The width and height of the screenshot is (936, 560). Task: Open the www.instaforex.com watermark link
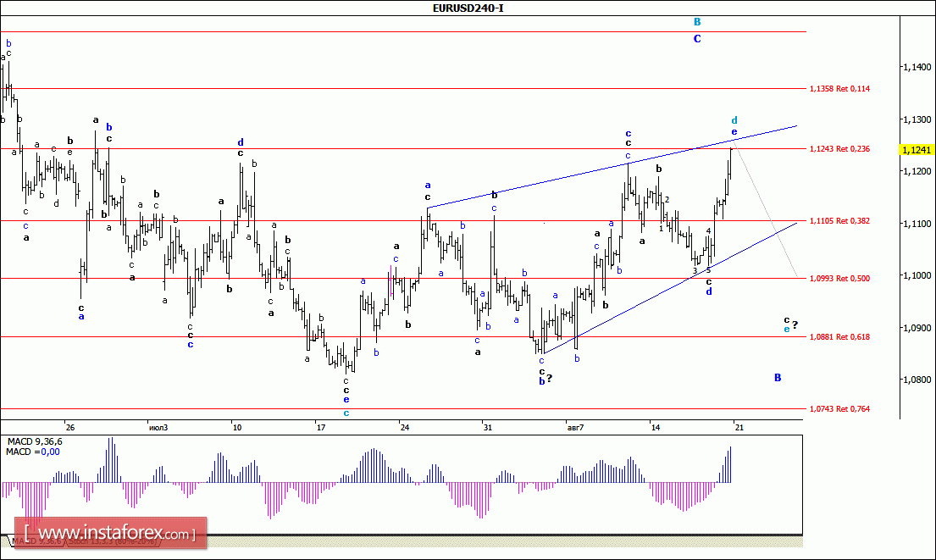(116, 534)
